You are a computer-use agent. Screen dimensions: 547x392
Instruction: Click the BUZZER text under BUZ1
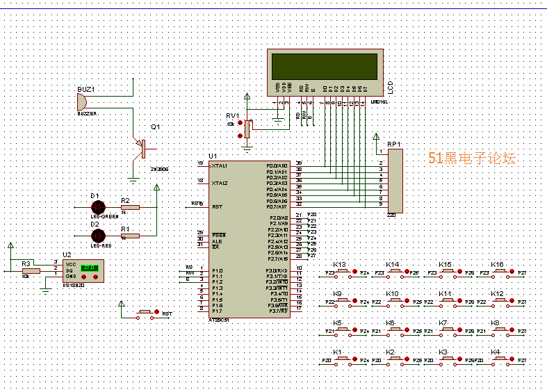point(87,114)
